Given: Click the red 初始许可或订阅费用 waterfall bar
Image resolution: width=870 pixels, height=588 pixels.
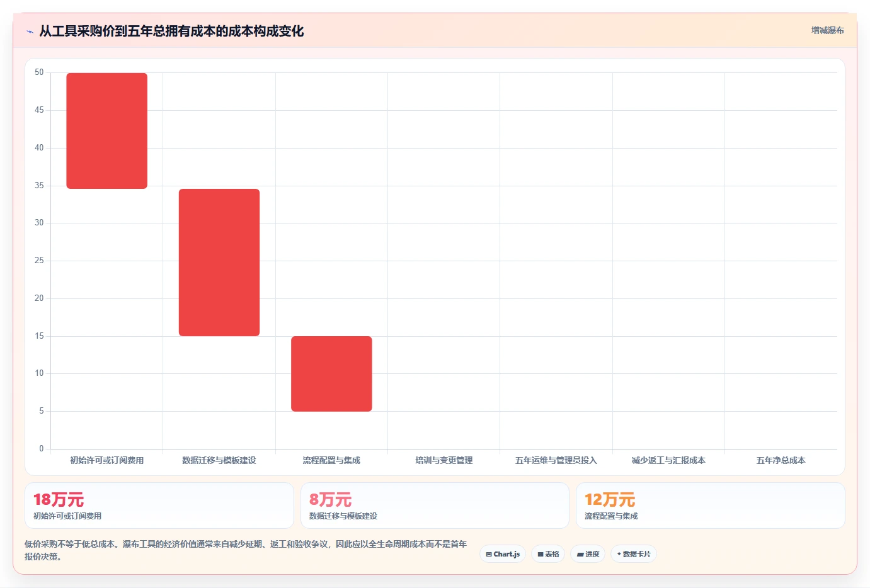Looking at the screenshot, I should (x=107, y=131).
